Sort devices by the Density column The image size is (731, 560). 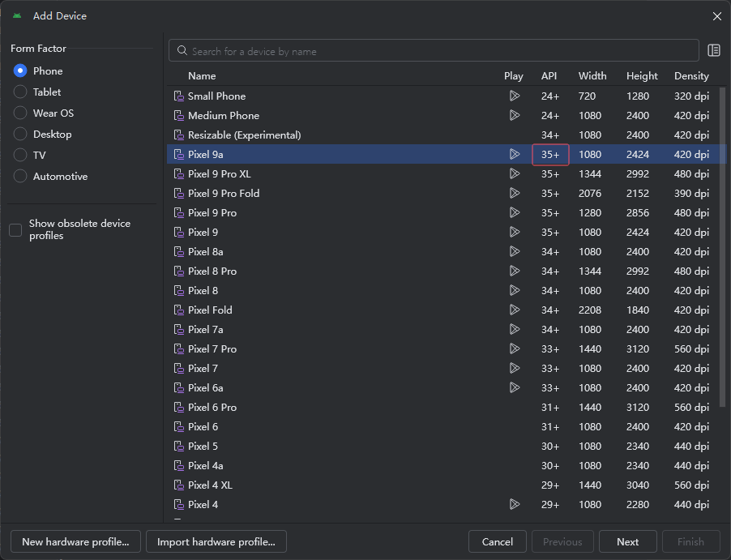point(691,76)
